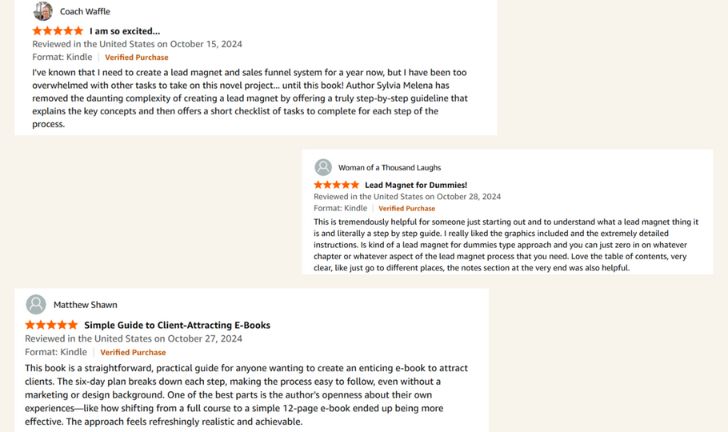Viewport: 728px width, 432px height.
Task: Click the Matthew Shawn reviewer name
Action: [x=85, y=304]
